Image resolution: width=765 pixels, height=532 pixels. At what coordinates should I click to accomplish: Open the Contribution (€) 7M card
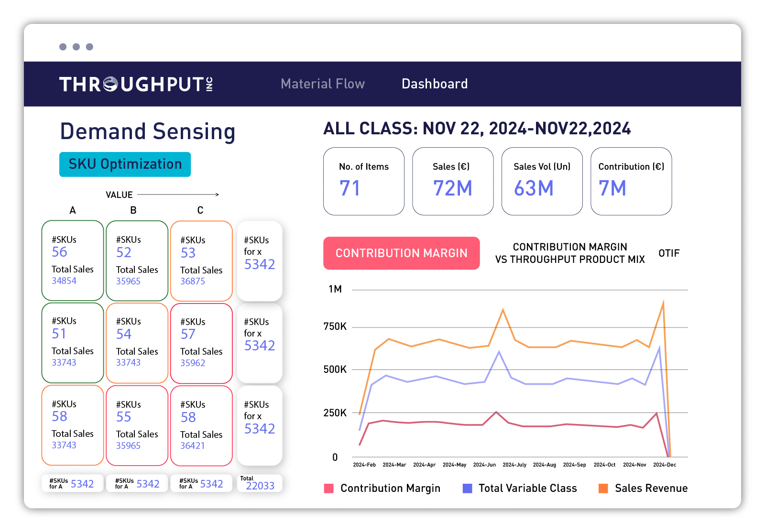pyautogui.click(x=631, y=181)
